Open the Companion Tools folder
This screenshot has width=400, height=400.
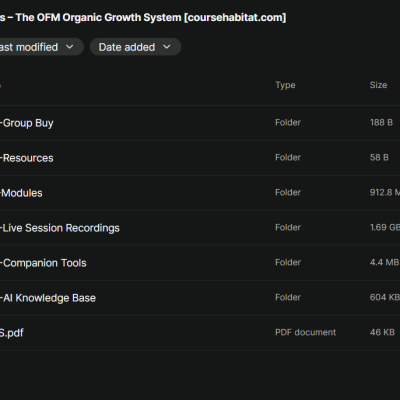[43, 263]
